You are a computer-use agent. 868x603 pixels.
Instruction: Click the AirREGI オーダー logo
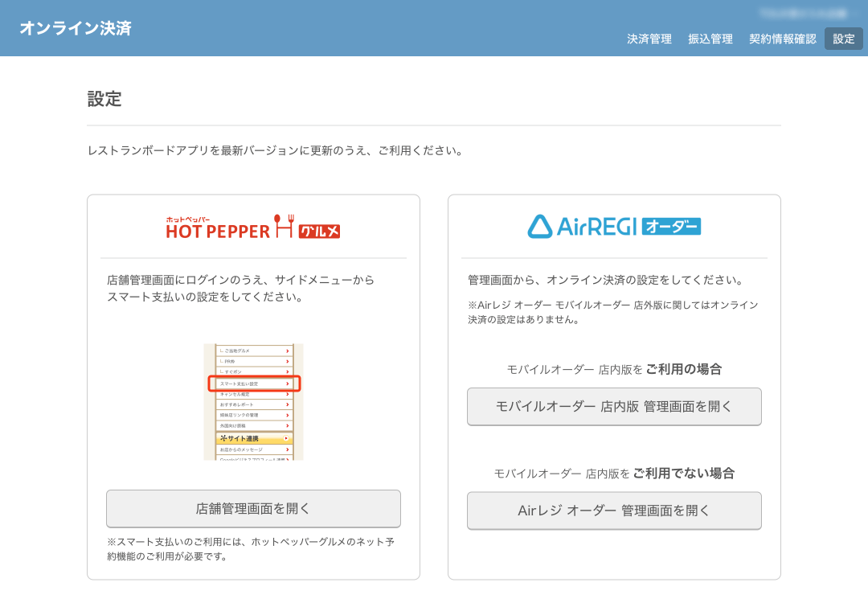pos(614,226)
